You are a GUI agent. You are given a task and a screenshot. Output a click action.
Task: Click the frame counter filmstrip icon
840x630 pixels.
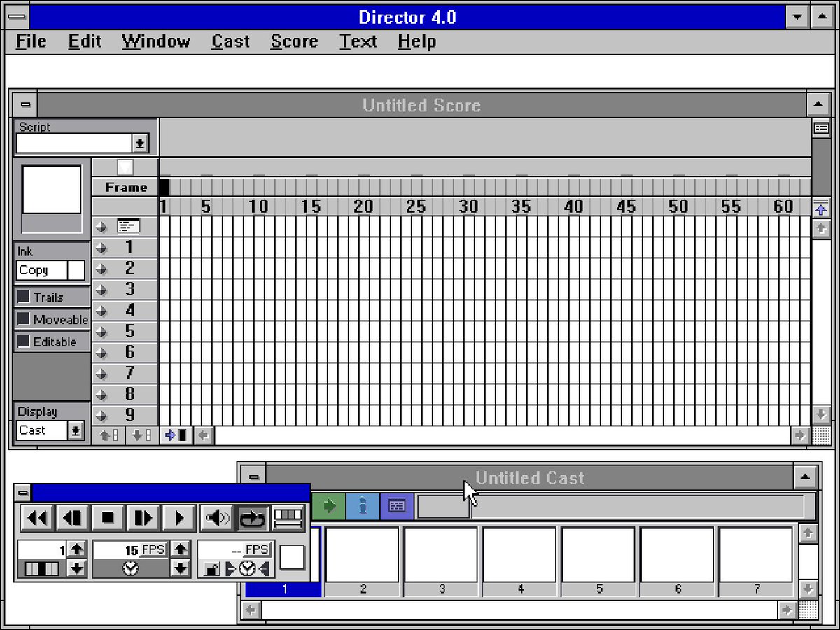pos(42,569)
